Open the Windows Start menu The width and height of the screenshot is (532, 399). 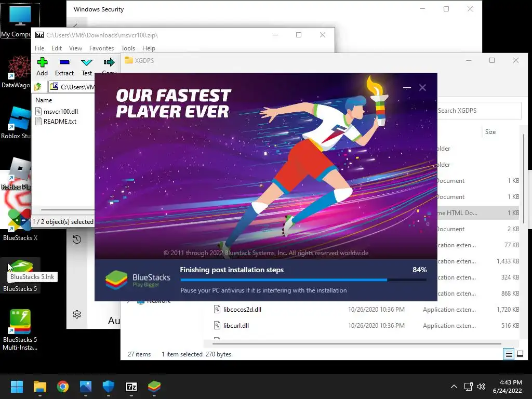(17, 387)
